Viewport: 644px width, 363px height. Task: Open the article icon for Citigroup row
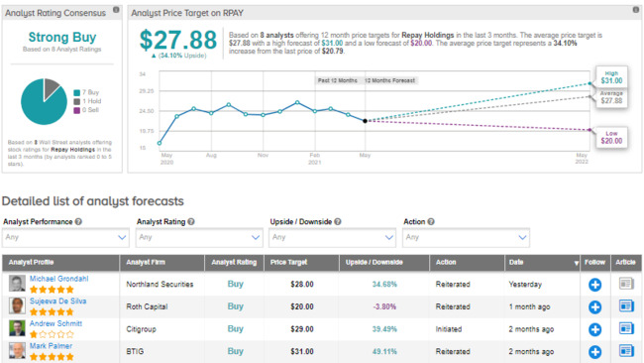point(626,328)
